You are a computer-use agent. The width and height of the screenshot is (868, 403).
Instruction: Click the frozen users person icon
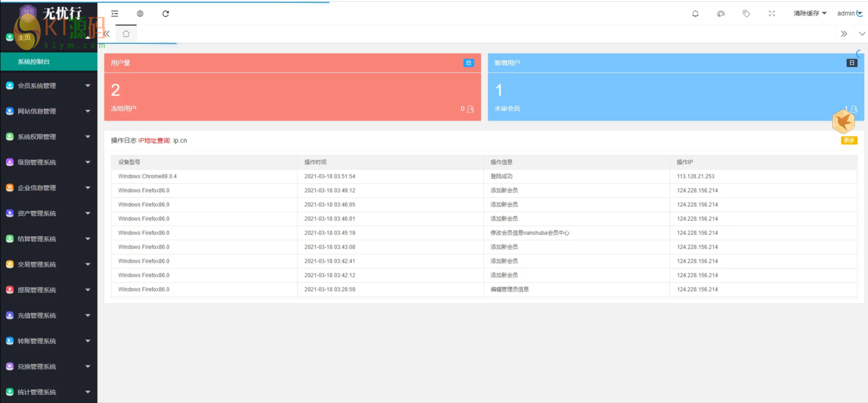click(470, 109)
